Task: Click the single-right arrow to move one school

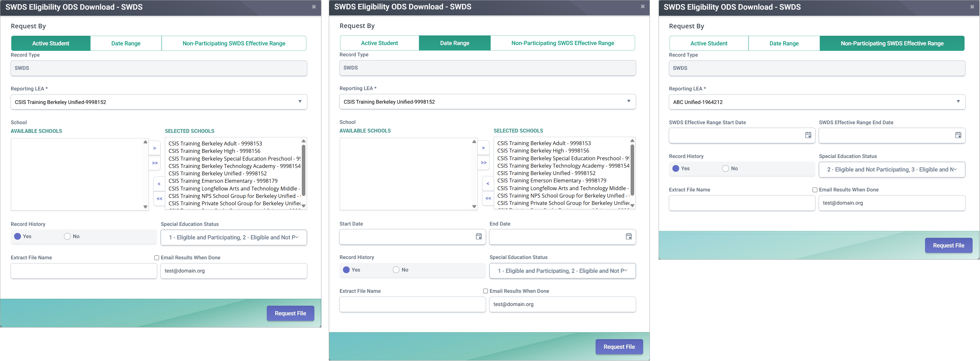Action: tap(155, 148)
